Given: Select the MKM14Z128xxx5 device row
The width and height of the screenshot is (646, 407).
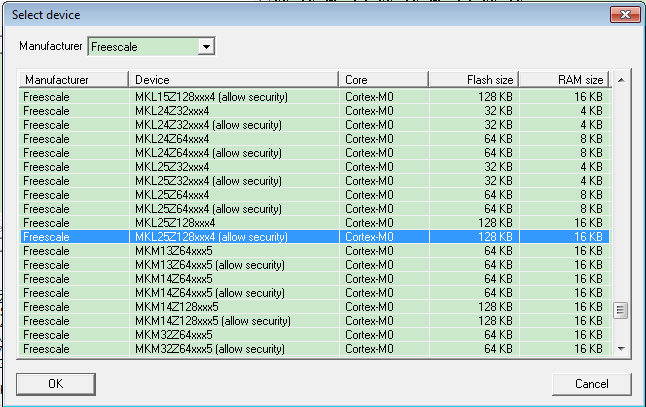Looking at the screenshot, I should tap(315, 307).
